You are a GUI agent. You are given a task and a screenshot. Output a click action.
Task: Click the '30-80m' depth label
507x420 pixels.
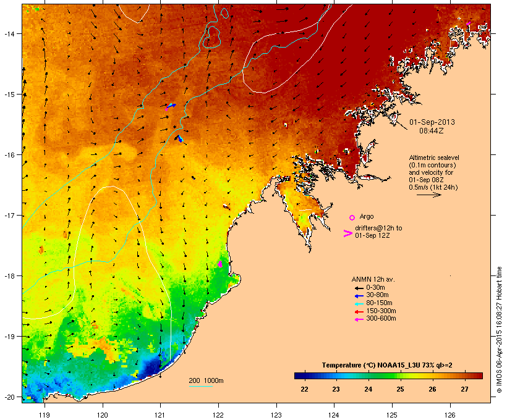coord(377,295)
